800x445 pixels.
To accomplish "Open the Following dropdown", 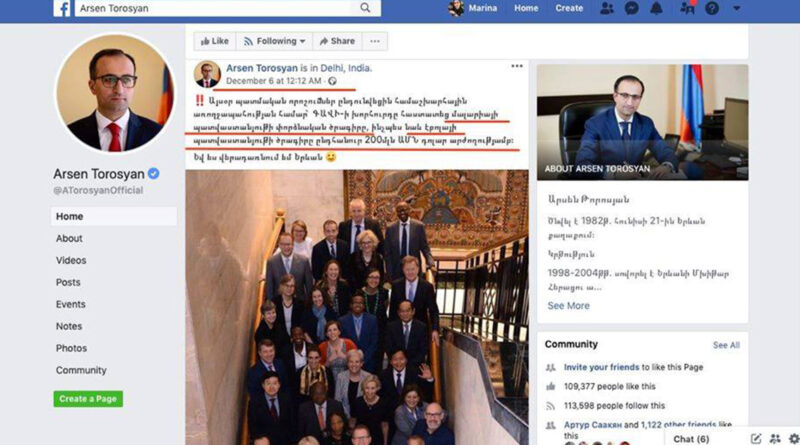I will click(x=274, y=41).
